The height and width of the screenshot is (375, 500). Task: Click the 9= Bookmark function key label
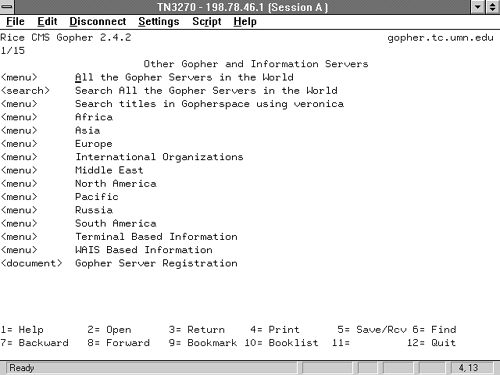[x=203, y=343]
